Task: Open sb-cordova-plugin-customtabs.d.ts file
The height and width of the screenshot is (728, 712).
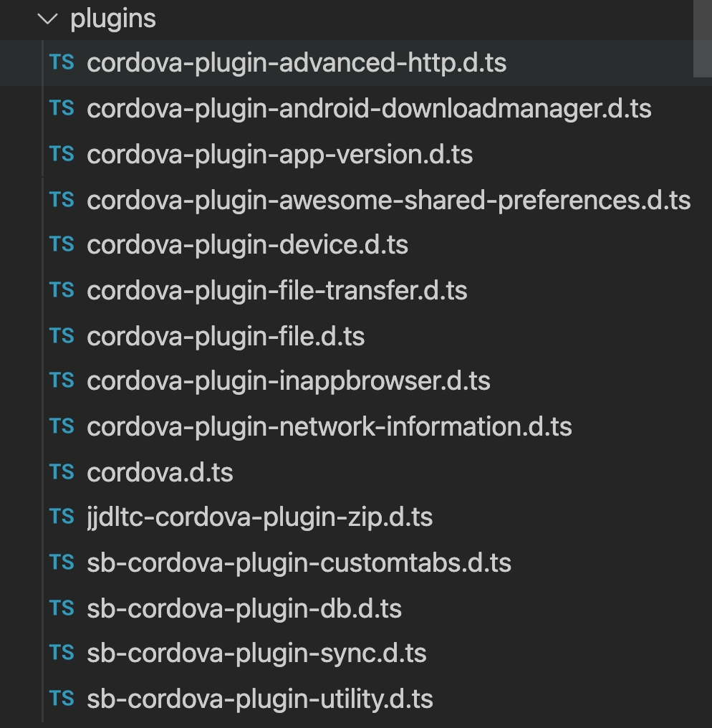Action: (299, 563)
